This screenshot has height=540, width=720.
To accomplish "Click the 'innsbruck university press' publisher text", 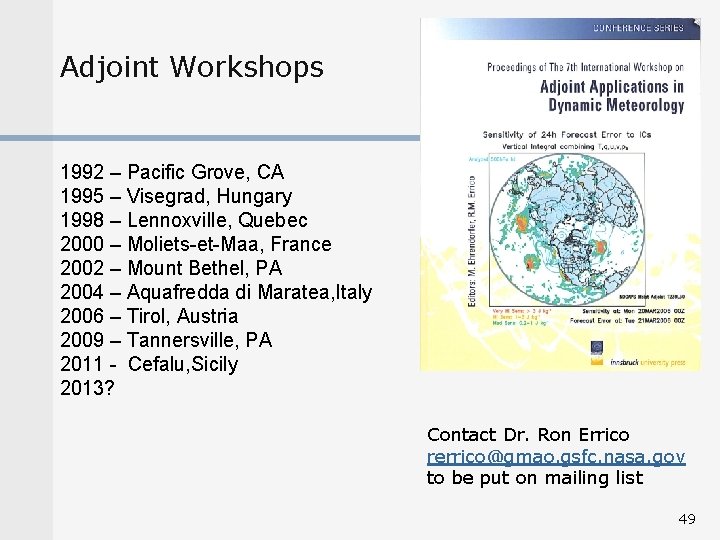I will pos(647,362).
